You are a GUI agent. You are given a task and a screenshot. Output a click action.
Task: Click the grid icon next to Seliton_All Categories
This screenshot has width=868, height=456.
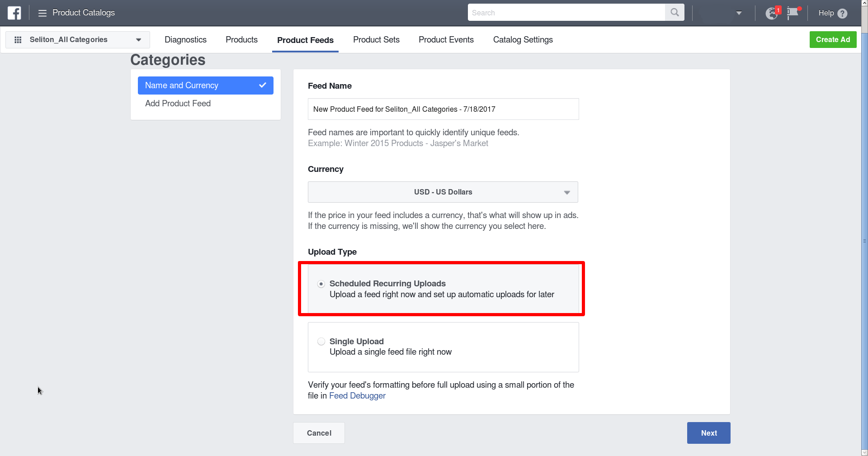[18, 39]
